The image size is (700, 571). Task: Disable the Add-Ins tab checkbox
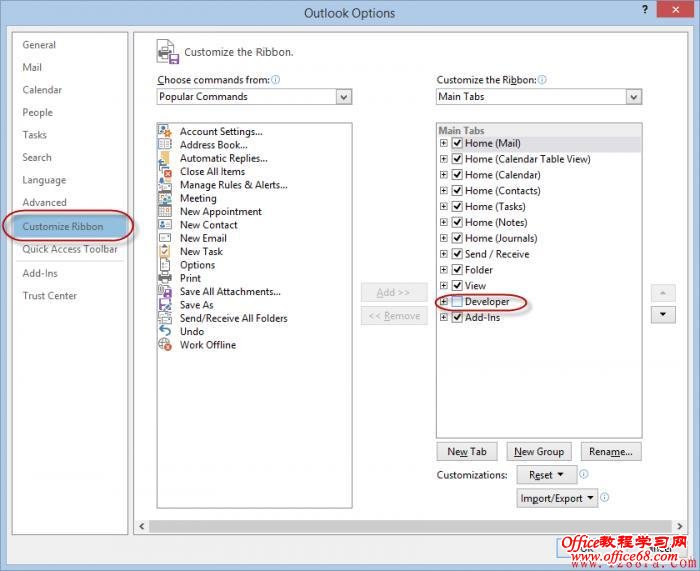[x=457, y=317]
